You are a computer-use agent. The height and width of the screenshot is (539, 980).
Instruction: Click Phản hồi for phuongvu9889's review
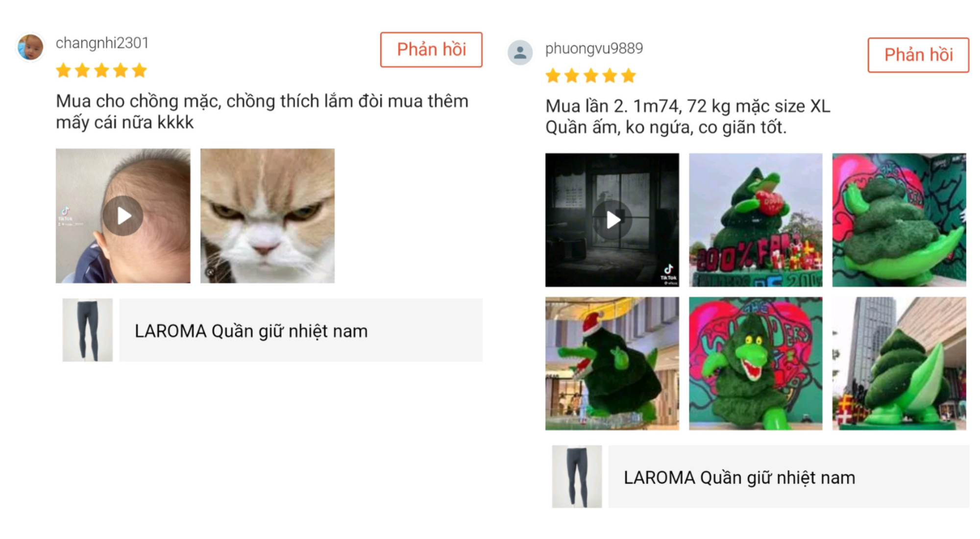918,55
